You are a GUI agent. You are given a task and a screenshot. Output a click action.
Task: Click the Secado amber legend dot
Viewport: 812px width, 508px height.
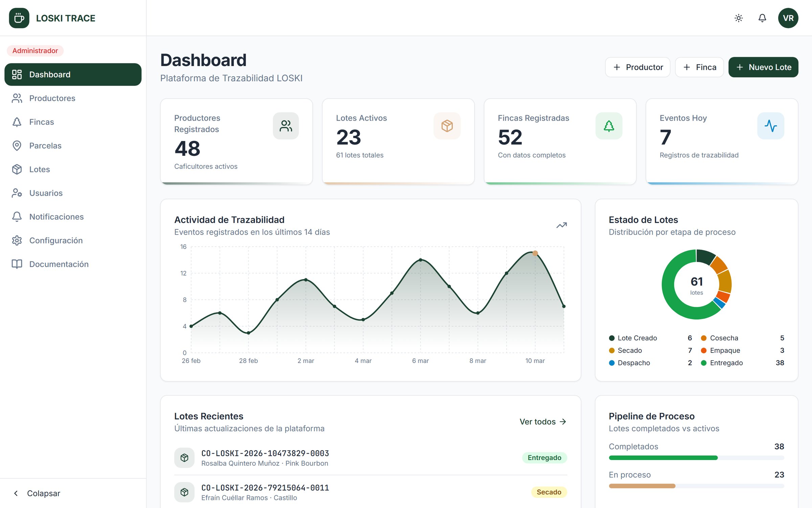click(x=612, y=351)
